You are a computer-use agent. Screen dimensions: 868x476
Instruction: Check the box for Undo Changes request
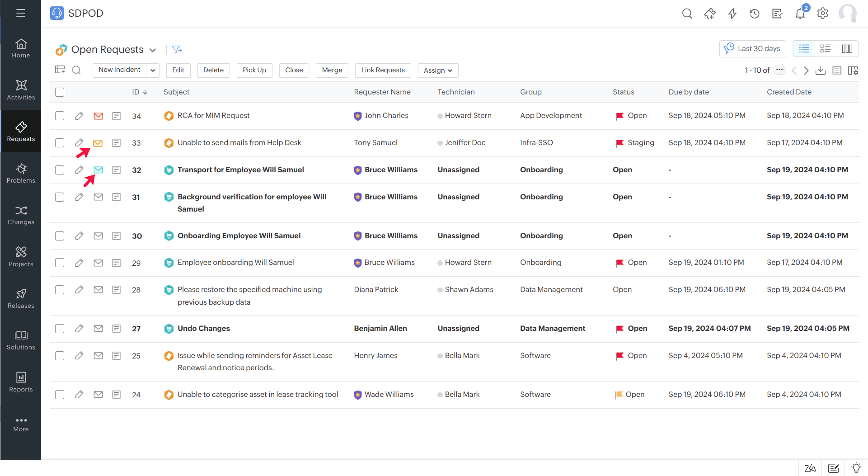(x=60, y=329)
